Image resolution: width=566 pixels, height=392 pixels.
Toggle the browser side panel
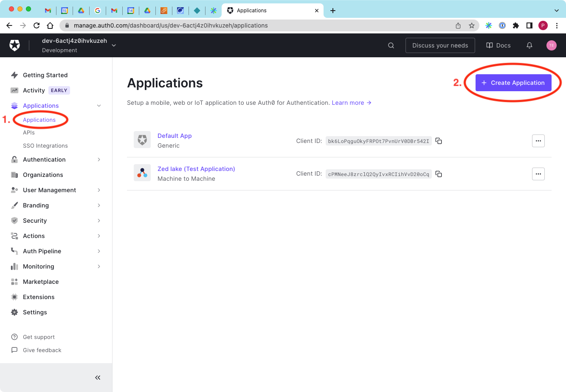529,25
